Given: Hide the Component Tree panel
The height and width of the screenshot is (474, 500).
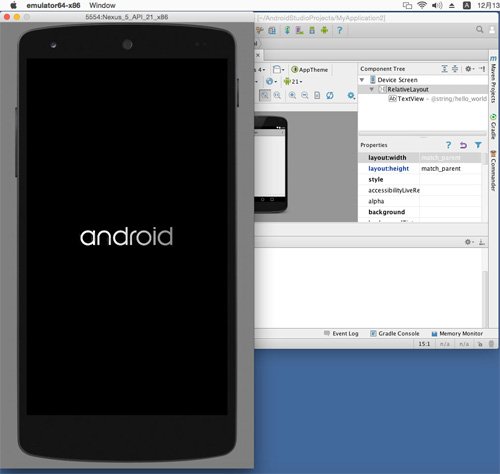Looking at the screenshot, I should point(482,69).
